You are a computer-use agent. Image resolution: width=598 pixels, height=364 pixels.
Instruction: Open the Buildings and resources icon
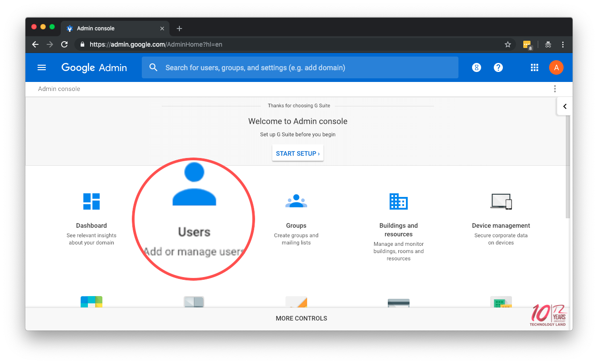tap(399, 201)
